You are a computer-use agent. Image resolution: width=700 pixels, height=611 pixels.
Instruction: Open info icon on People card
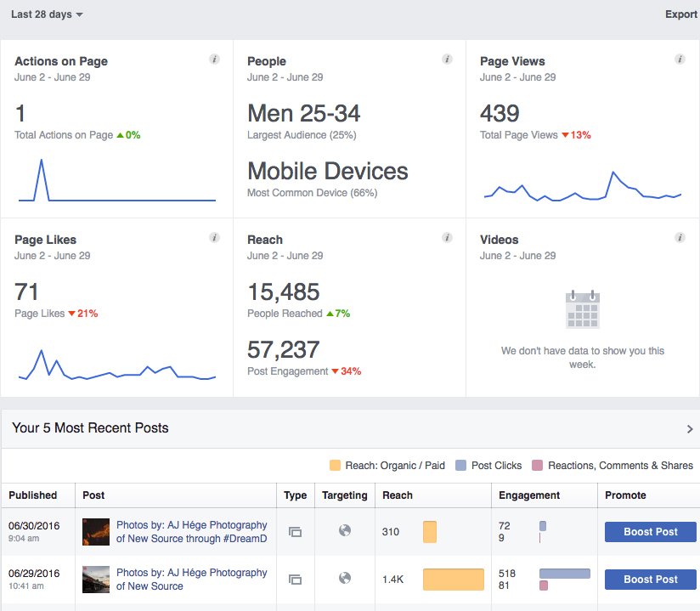coord(447,59)
